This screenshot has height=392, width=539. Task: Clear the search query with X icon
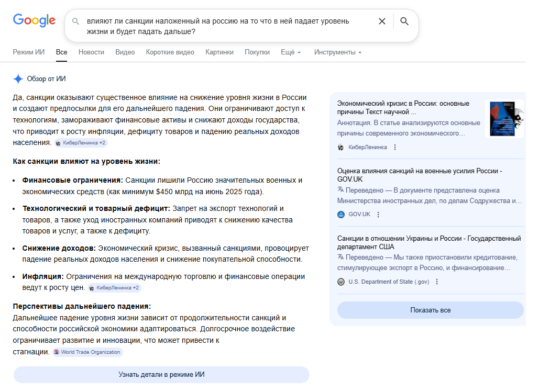coord(382,21)
